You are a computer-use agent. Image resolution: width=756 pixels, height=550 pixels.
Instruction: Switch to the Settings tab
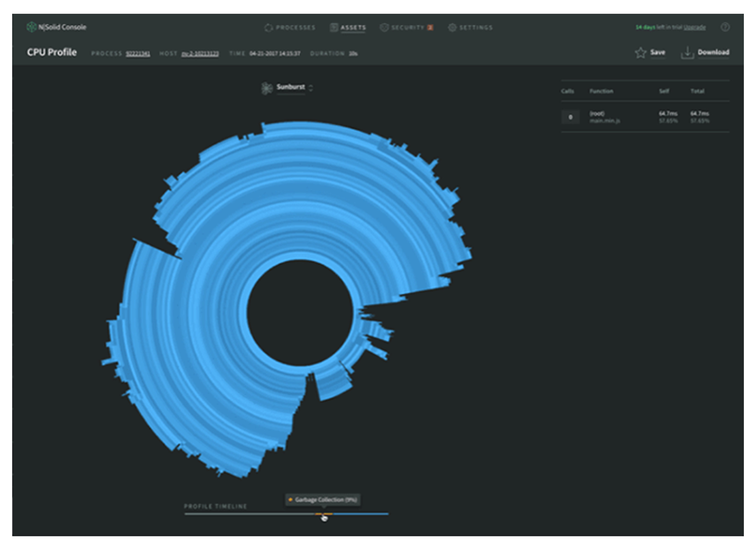pos(476,28)
